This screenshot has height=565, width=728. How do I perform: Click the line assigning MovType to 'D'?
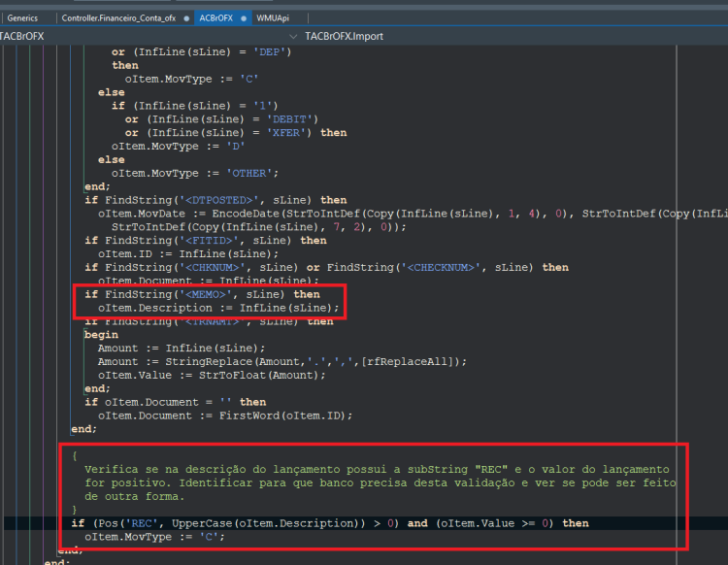coord(179,147)
